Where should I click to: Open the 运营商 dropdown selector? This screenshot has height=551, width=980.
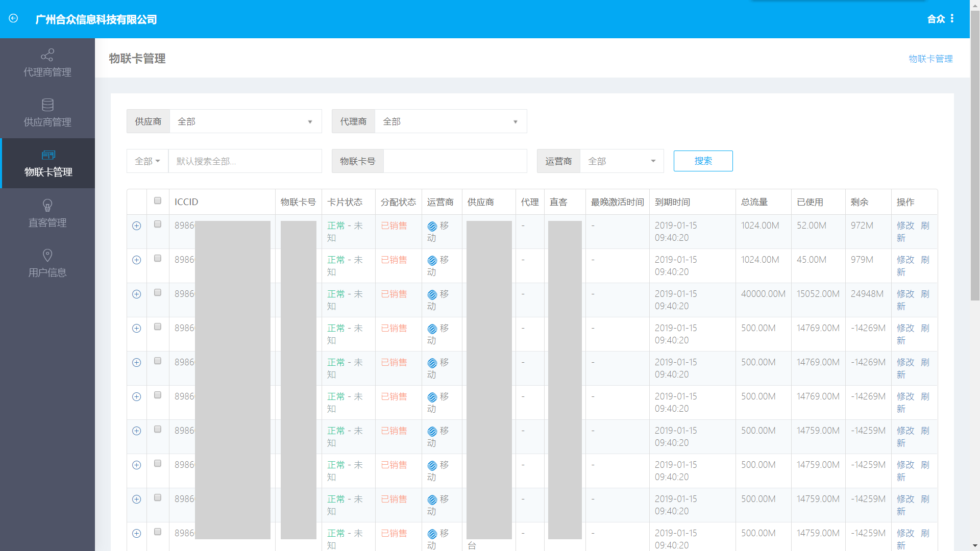click(621, 161)
